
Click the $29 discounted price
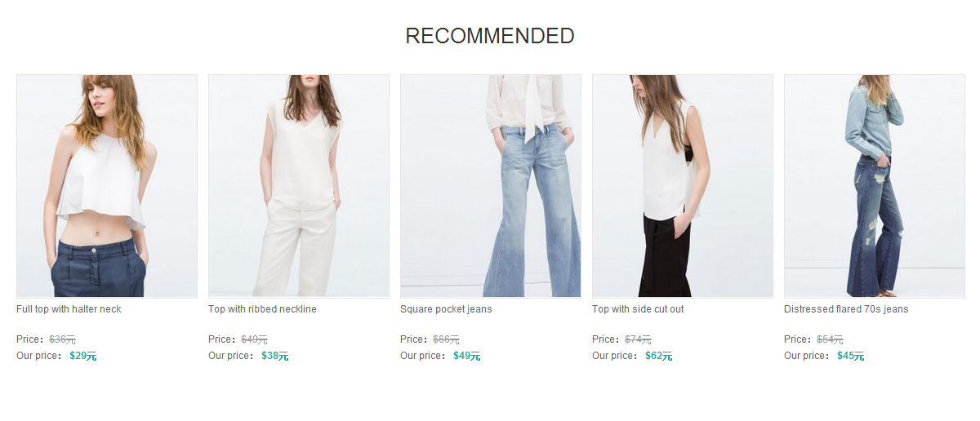[x=83, y=356]
